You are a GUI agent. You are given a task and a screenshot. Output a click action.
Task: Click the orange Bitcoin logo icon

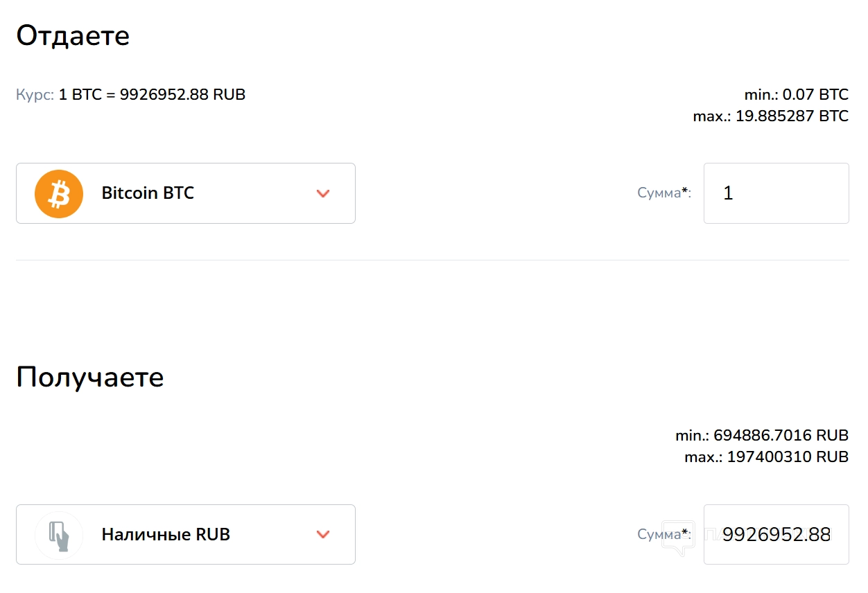tap(59, 193)
